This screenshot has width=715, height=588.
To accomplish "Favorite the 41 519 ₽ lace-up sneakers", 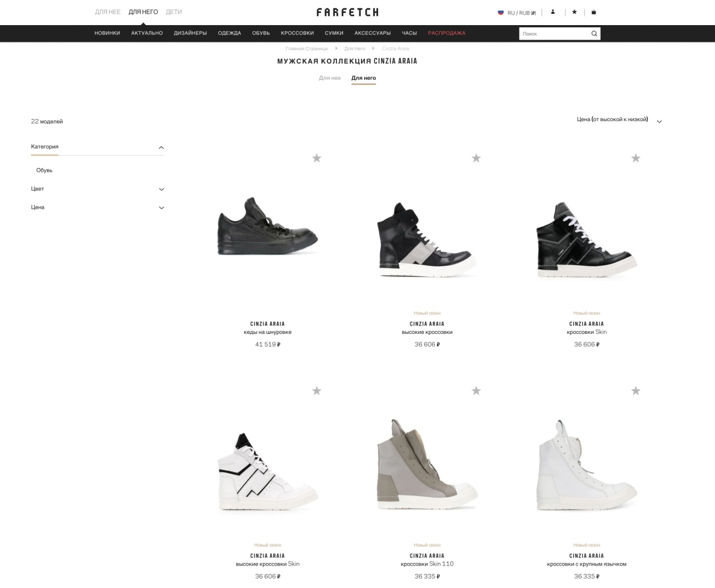I will (x=317, y=158).
